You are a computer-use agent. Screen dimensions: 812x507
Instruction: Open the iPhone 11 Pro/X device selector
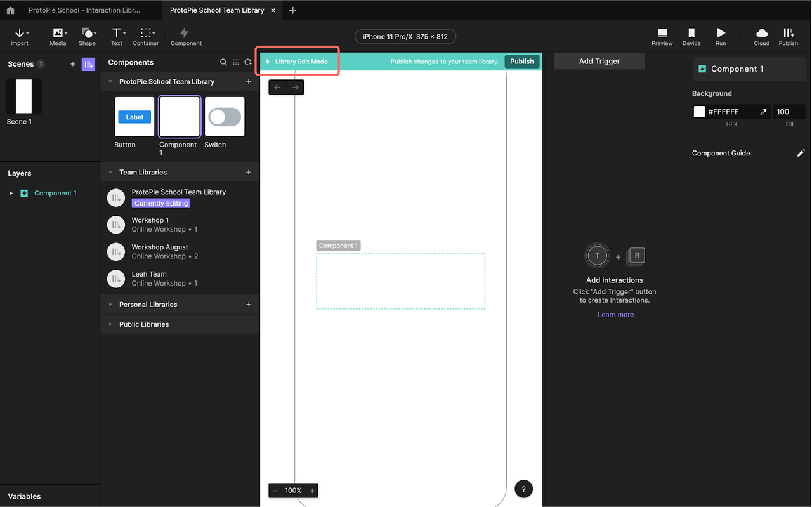click(405, 37)
